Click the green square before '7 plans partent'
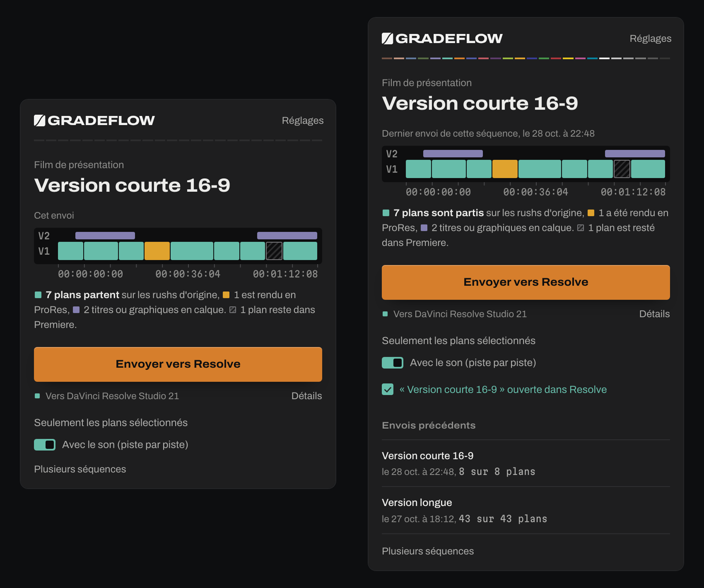 tap(38, 295)
